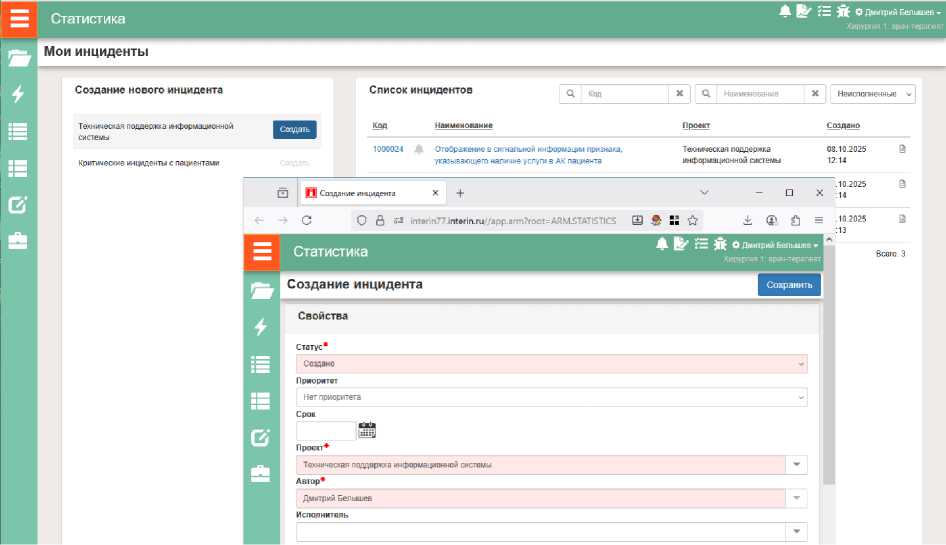Screen dimensions: 946x545
Task: Click bug icon in background window header
Action: coord(843,11)
